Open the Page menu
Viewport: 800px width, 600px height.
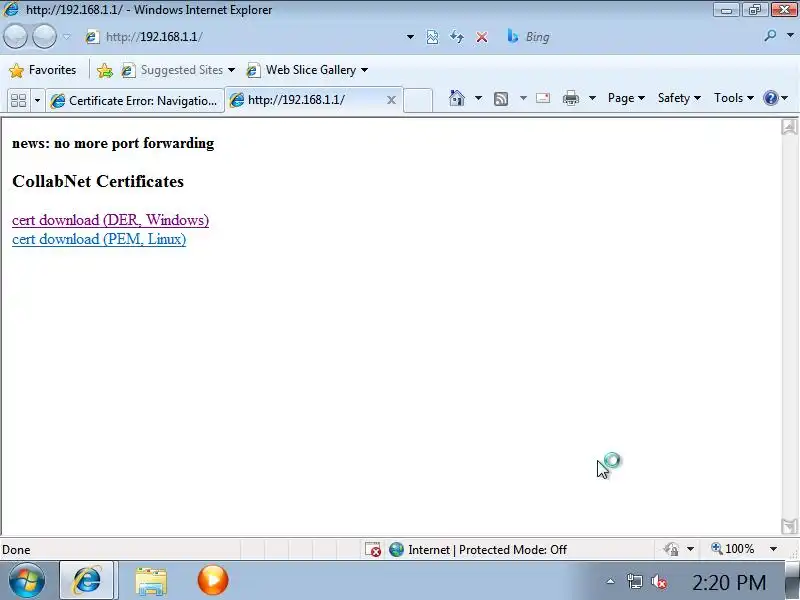(x=626, y=98)
